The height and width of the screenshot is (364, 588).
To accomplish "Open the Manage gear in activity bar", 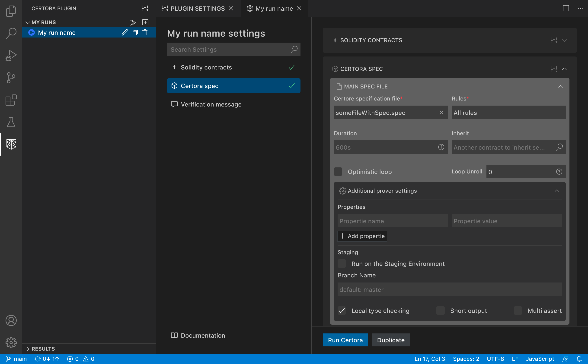I will click(11, 342).
